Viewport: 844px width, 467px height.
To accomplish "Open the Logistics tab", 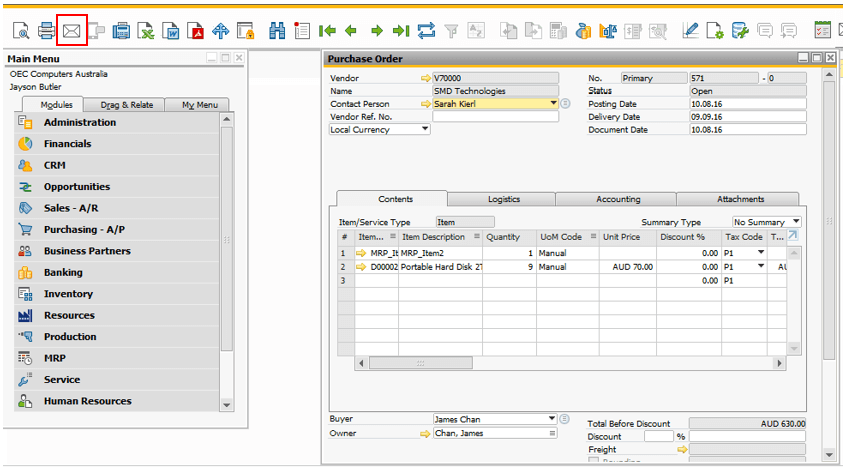I will (x=504, y=199).
